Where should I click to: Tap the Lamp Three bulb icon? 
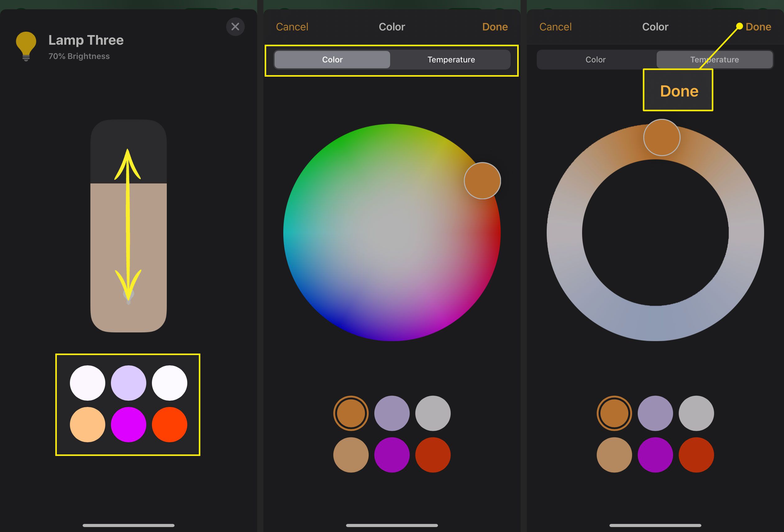pyautogui.click(x=26, y=46)
